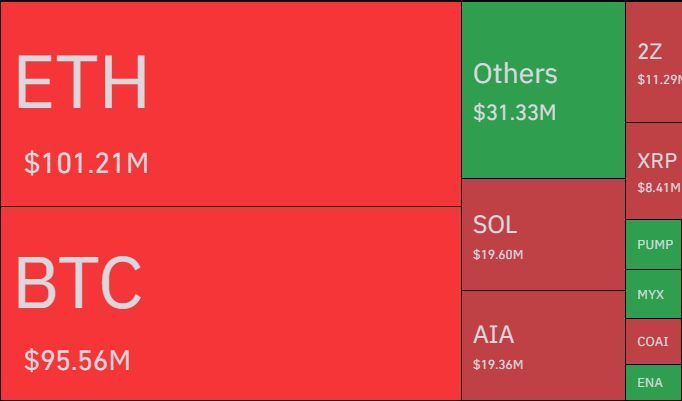682x401 pixels.
Task: Select the green PUMP tile
Action: [x=655, y=245]
